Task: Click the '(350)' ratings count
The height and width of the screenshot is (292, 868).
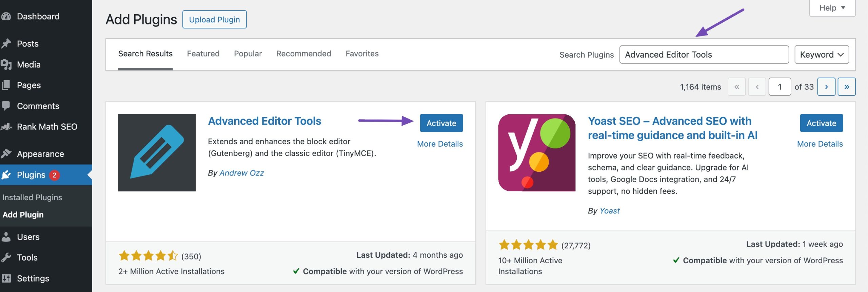Action: coord(191,256)
